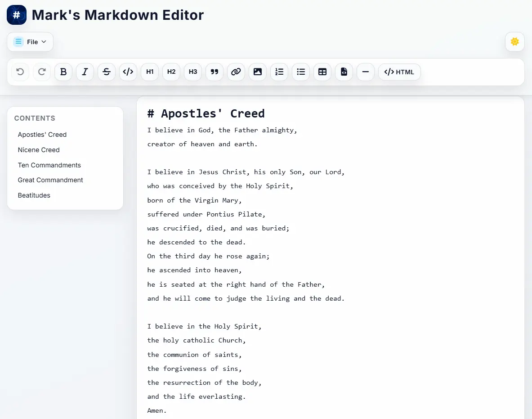Toggle bold formatting in the toolbar
This screenshot has width=532, height=419.
pos(63,72)
